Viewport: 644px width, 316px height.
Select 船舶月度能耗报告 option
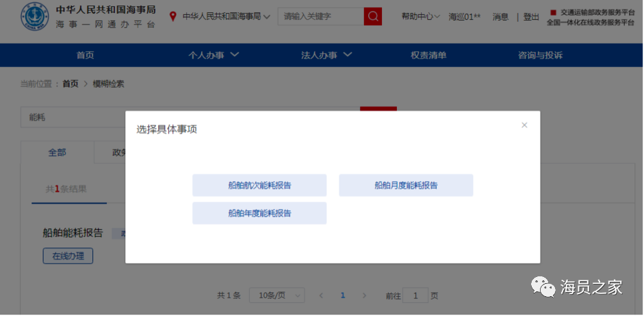[x=406, y=185]
